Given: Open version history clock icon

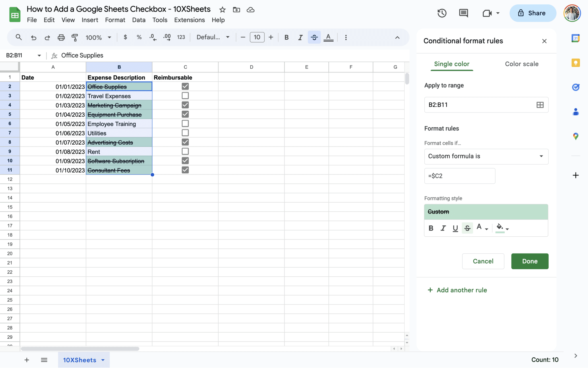Looking at the screenshot, I should click(x=442, y=13).
